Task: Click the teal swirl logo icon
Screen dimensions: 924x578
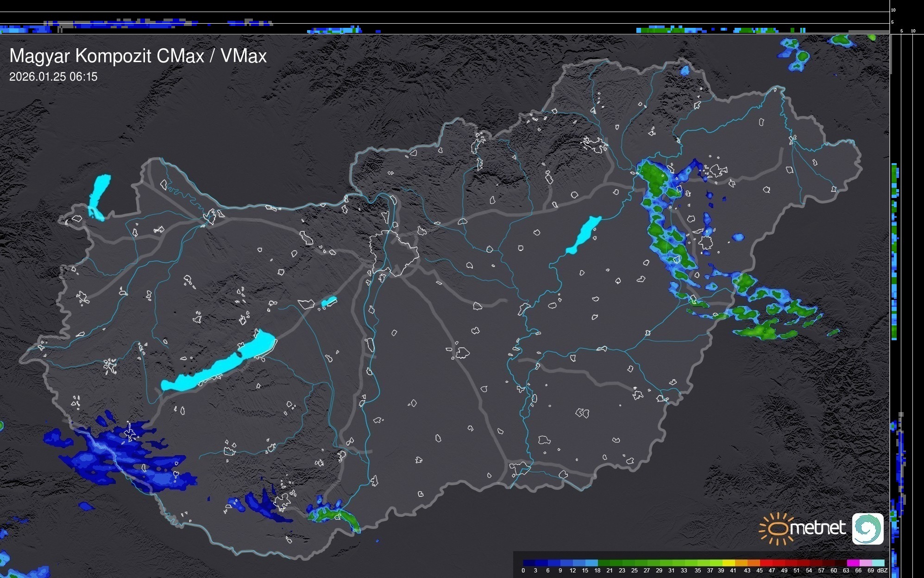Action: point(867,528)
